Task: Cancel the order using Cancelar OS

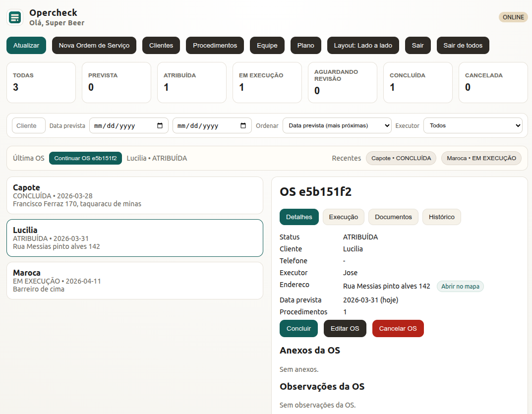Action: point(398,328)
